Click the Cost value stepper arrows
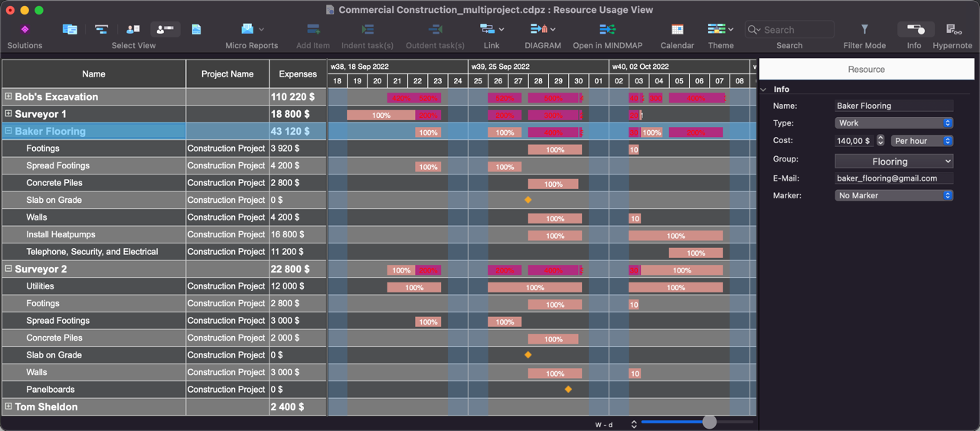The width and height of the screenshot is (980, 431). point(880,141)
